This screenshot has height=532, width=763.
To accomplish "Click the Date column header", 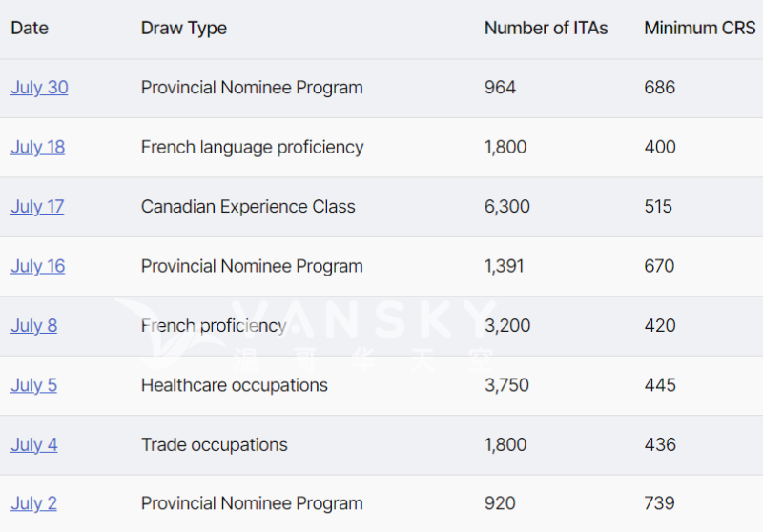I will (x=30, y=28).
